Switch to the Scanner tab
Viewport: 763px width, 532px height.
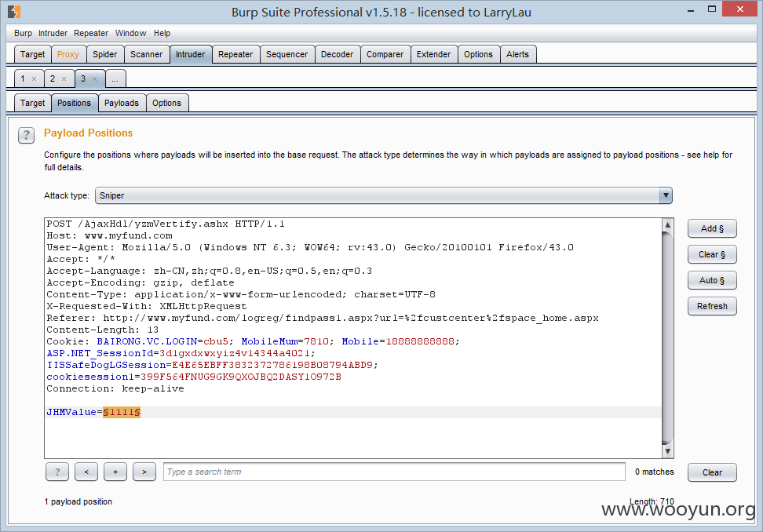click(147, 54)
